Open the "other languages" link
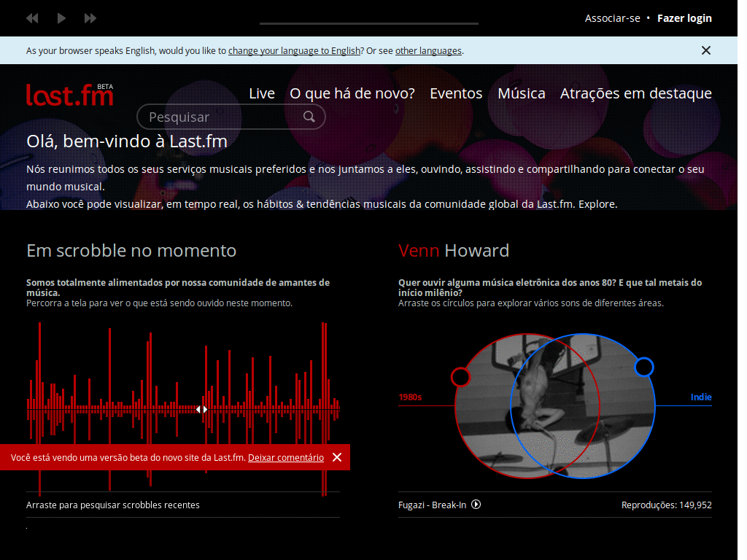 pyautogui.click(x=427, y=50)
